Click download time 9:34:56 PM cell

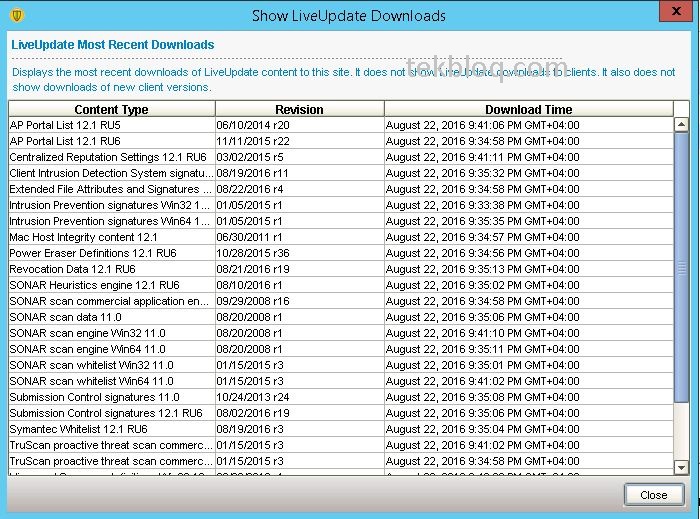529,253
